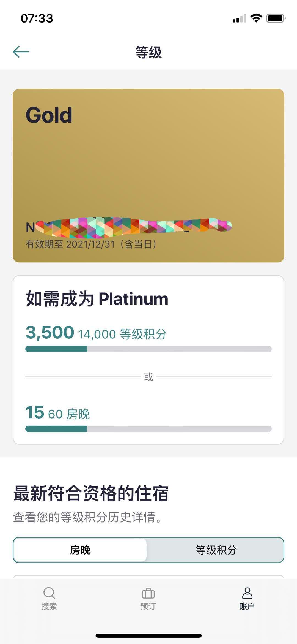Screen dimensions: 297x644
Task: Tap the home indicator bar at bottom
Action: pyautogui.click(x=148, y=635)
